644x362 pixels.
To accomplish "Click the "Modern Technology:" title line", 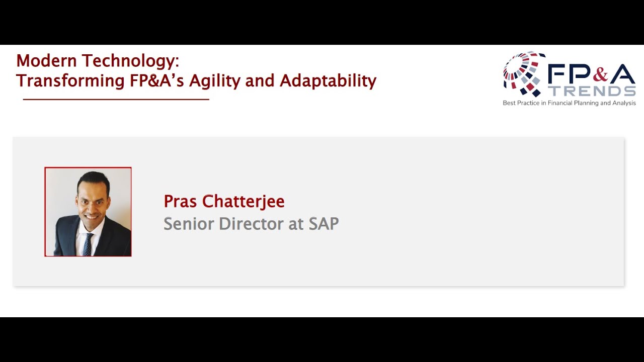I will click(98, 61).
